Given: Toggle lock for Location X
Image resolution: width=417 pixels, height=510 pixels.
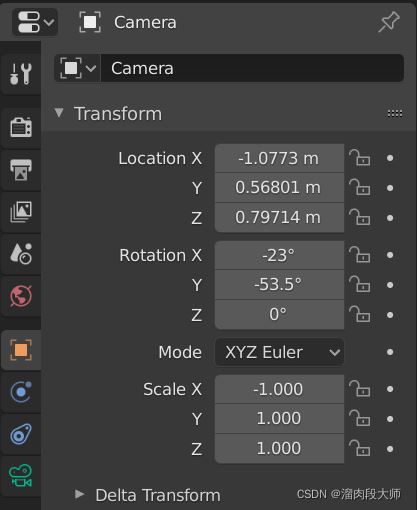Looking at the screenshot, I should pos(359,158).
